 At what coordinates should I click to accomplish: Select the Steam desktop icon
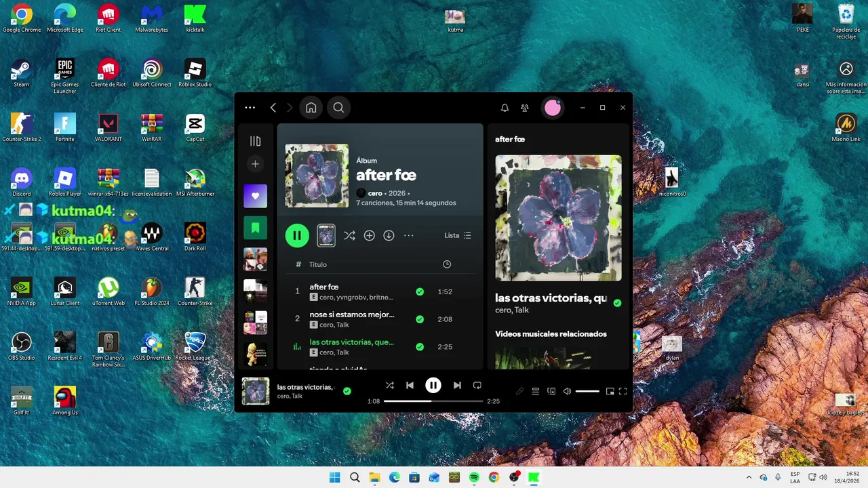tap(22, 73)
